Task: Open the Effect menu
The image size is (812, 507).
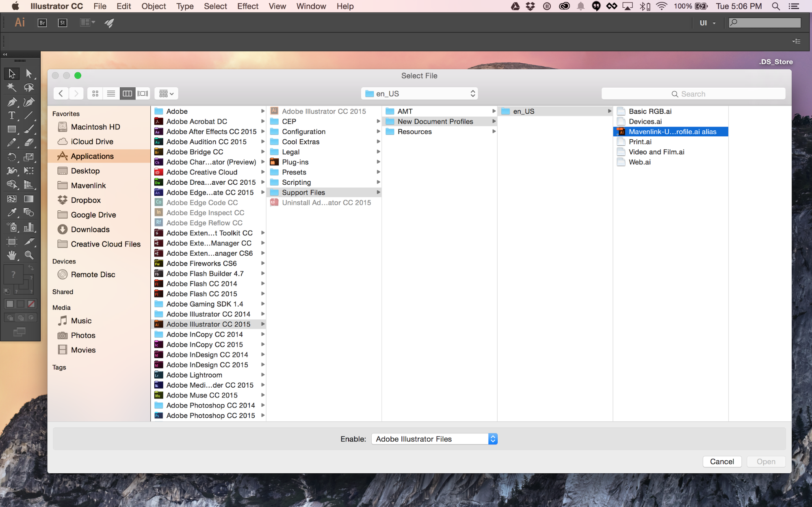Action: pos(248,6)
